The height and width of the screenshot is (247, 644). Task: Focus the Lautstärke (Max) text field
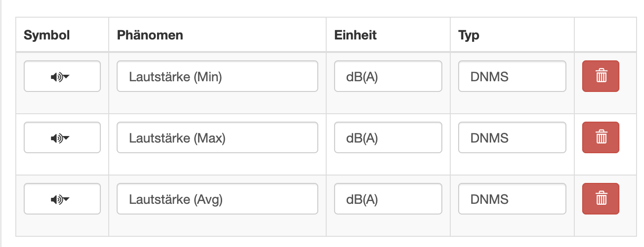(x=217, y=137)
